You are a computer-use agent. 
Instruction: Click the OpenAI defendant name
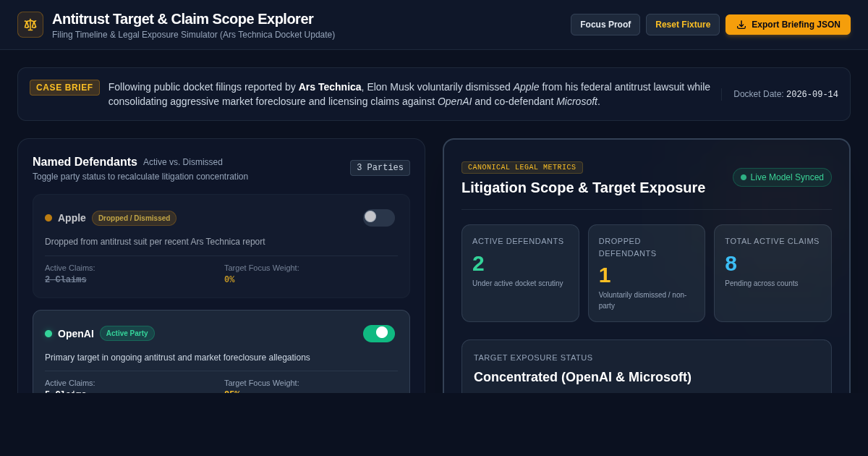point(76,334)
